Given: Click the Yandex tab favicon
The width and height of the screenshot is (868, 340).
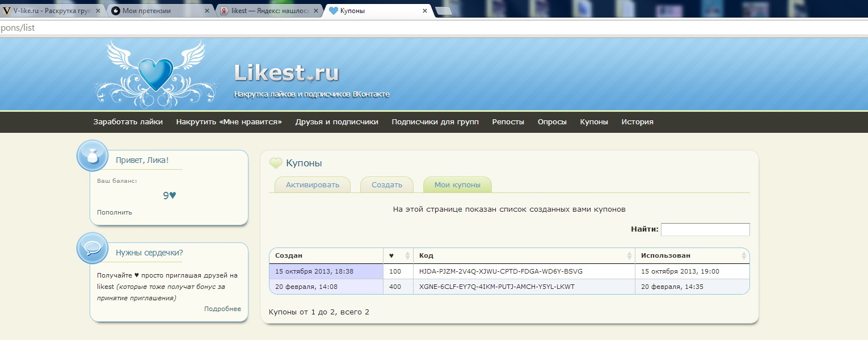Looking at the screenshot, I should coord(224,11).
